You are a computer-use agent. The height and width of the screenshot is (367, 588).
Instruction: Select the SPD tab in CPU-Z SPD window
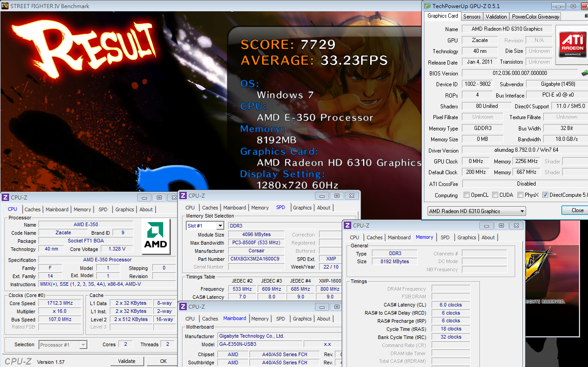(281, 207)
